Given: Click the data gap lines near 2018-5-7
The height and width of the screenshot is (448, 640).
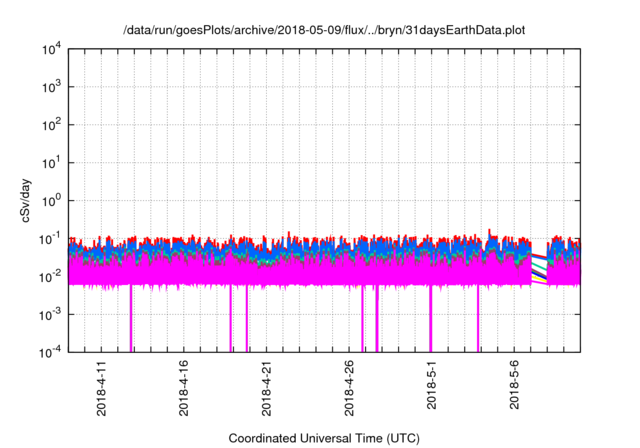Looking at the screenshot, I should point(539,269).
